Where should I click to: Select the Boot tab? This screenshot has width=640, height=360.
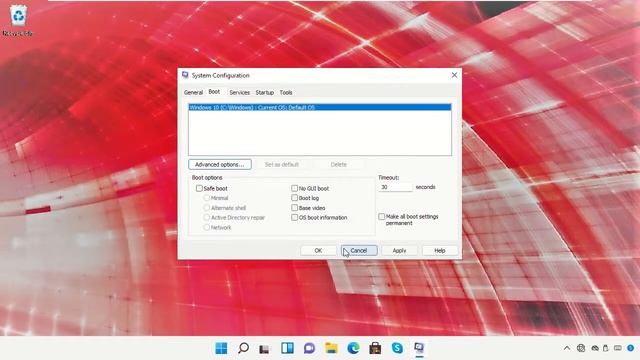pos(214,92)
